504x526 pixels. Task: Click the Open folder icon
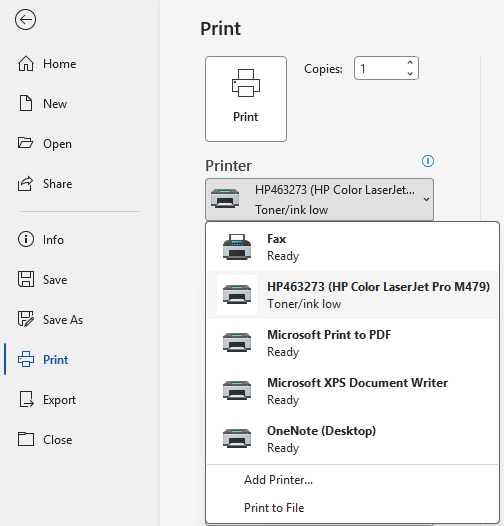coord(26,143)
